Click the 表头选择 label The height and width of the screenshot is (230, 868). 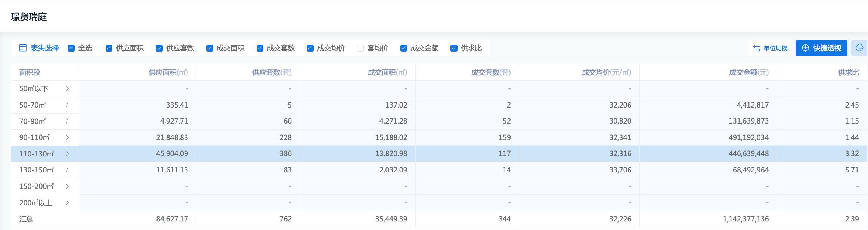(x=44, y=48)
